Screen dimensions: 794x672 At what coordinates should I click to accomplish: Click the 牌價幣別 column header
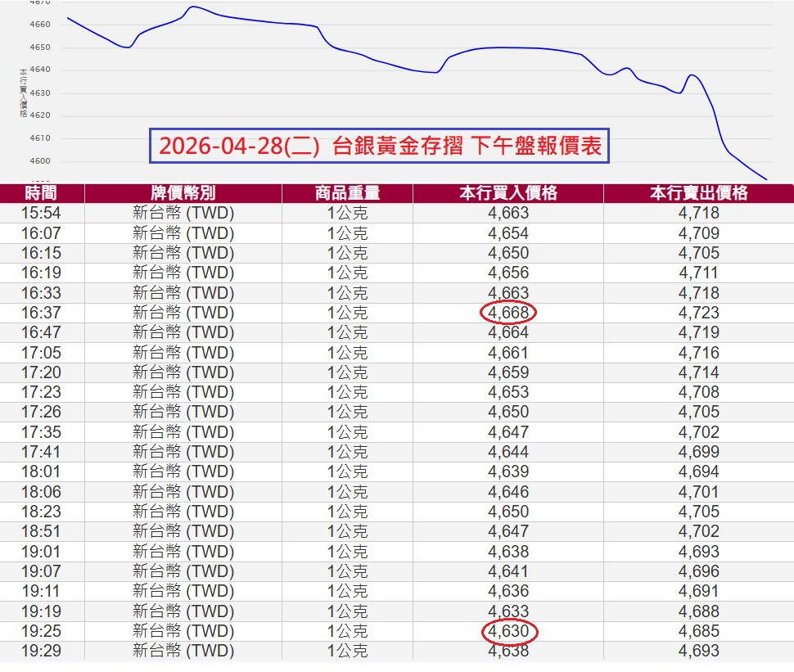183,193
